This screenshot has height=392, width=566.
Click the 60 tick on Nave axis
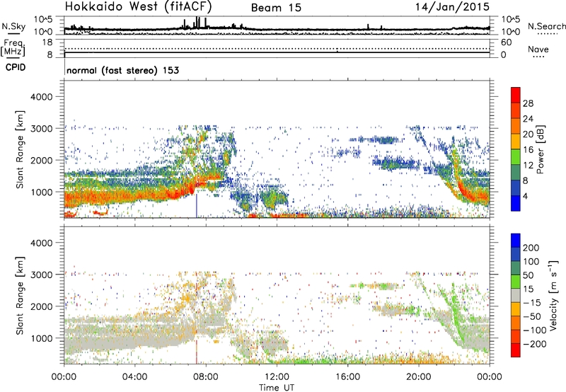tap(507, 42)
